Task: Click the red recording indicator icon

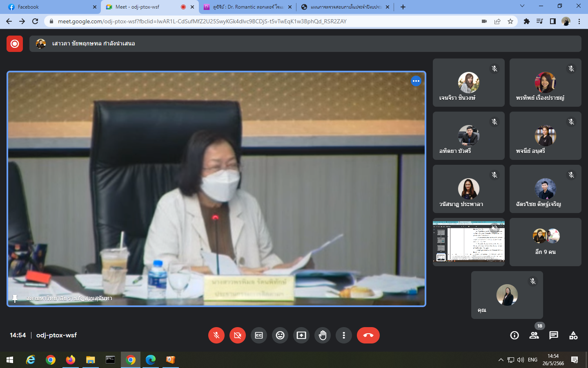Action: 15,44
